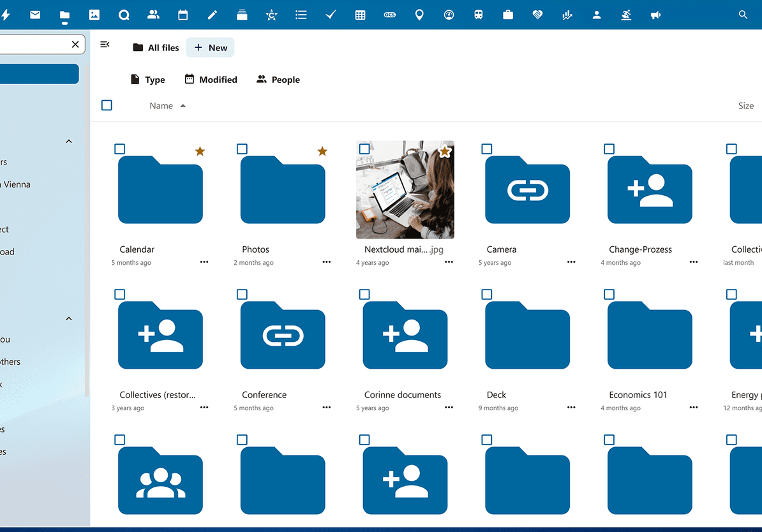Open the Files app icon

[64, 15]
